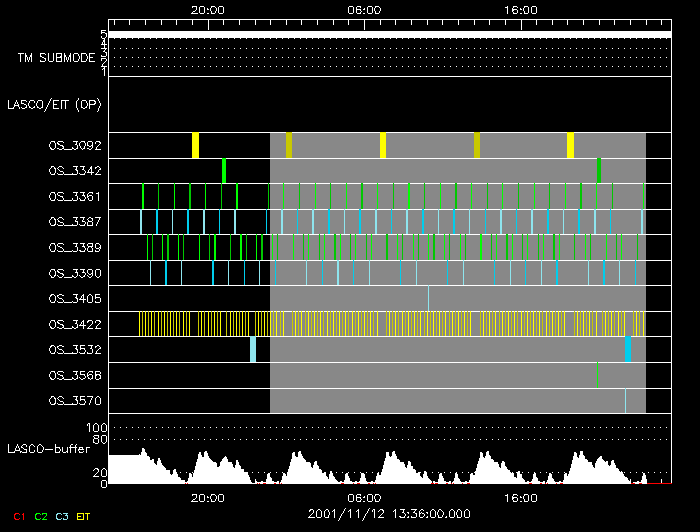The height and width of the screenshot is (532, 700).
Task: Click the red C1 legend entry
Action: (18, 517)
